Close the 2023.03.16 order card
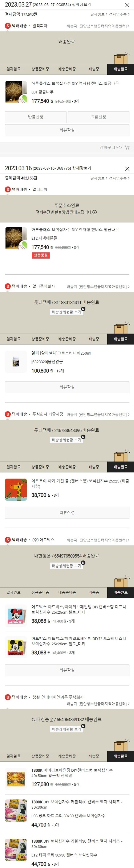Viewport: 134px width, 868px height. [127, 168]
